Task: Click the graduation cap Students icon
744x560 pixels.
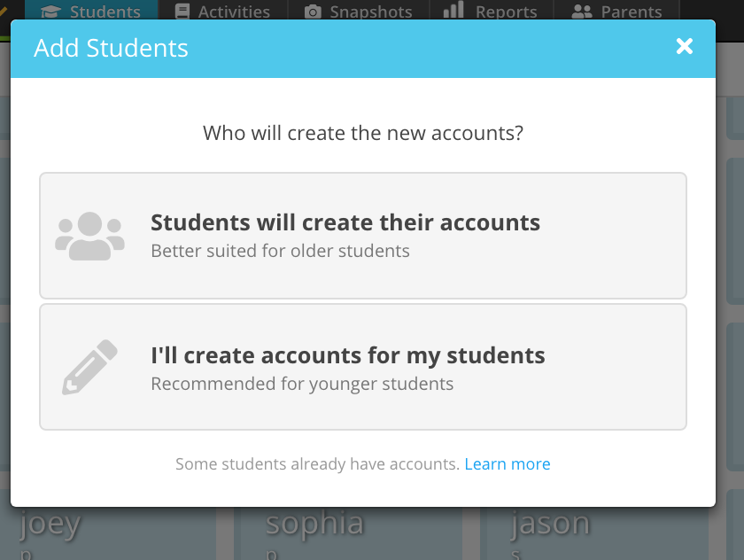Action: (50, 12)
